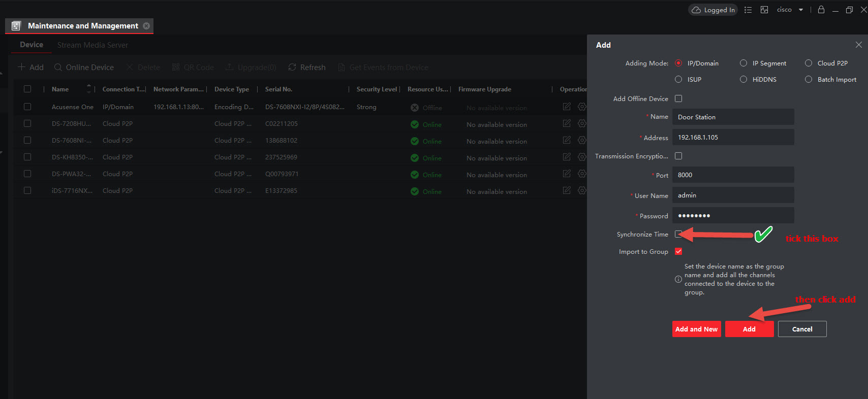Select the Cloud P2P adding mode

click(809, 63)
